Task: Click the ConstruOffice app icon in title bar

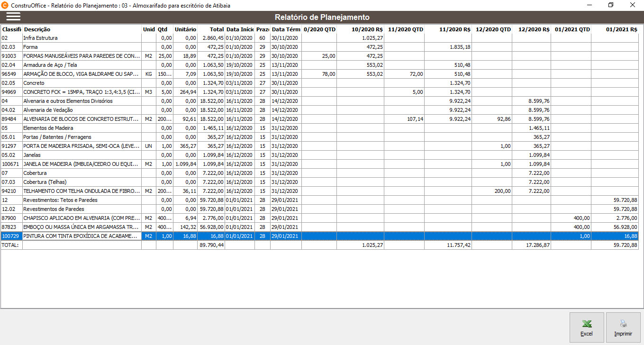Action: pos(5,5)
